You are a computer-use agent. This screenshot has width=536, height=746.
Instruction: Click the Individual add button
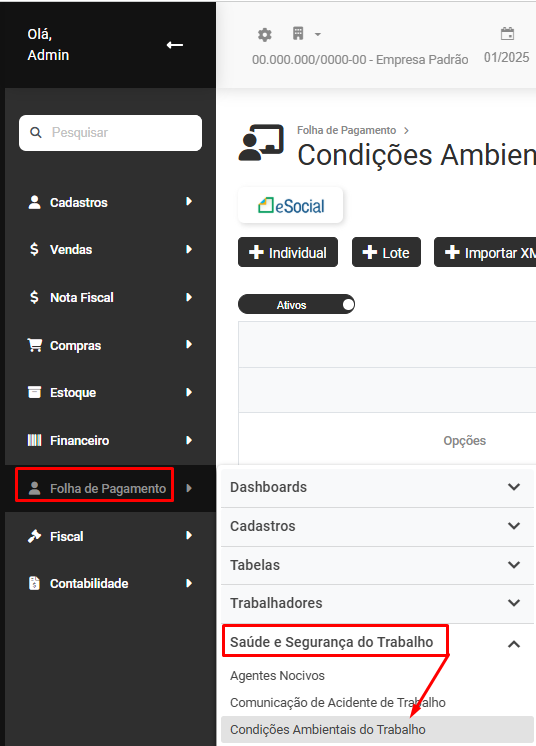coord(288,252)
